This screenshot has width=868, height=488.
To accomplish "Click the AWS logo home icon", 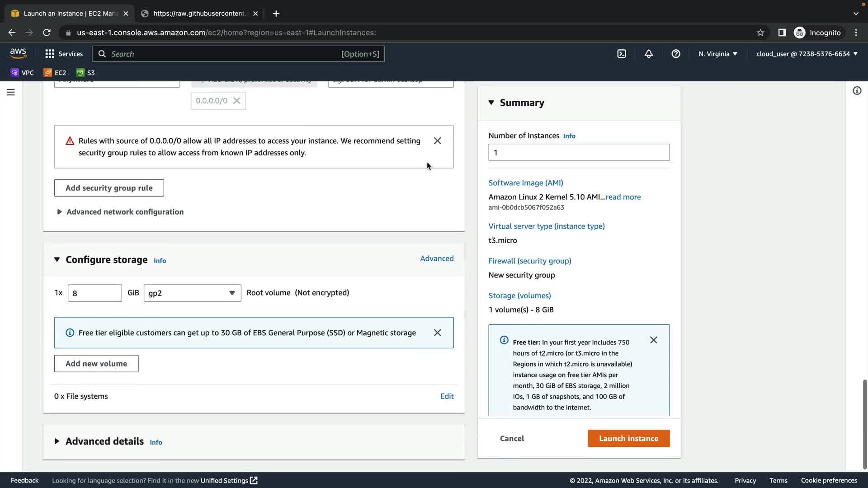I will point(18,53).
